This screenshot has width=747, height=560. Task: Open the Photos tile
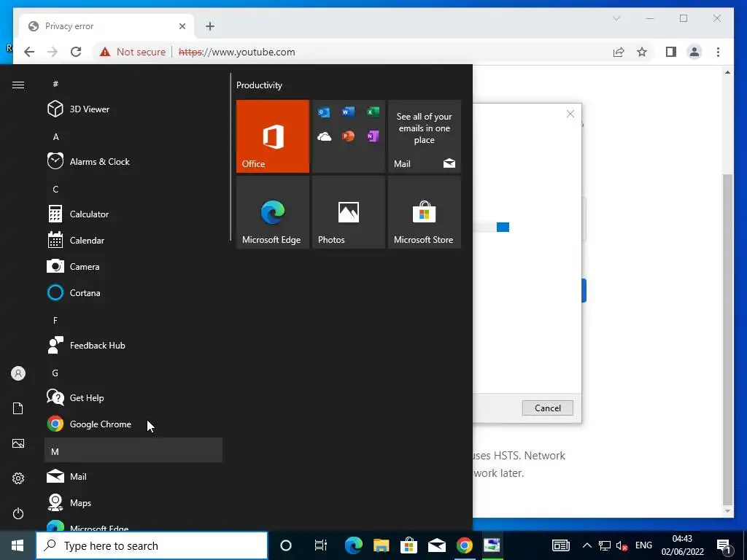pos(348,212)
